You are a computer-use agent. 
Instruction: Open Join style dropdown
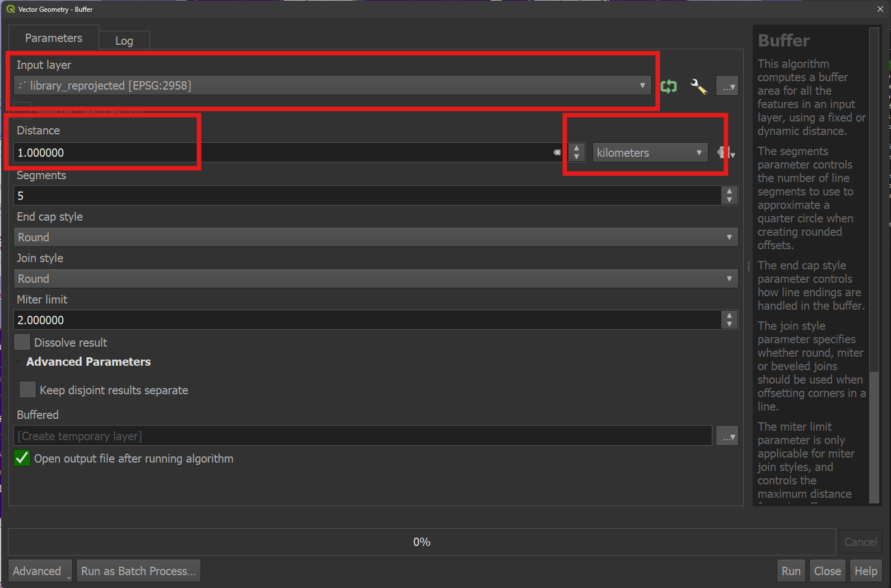click(376, 278)
